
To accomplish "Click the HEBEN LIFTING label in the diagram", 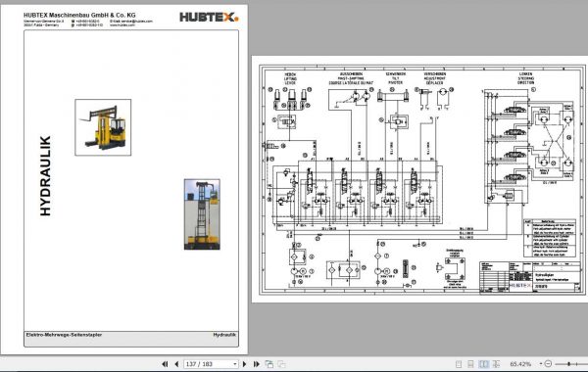I will [x=290, y=78].
